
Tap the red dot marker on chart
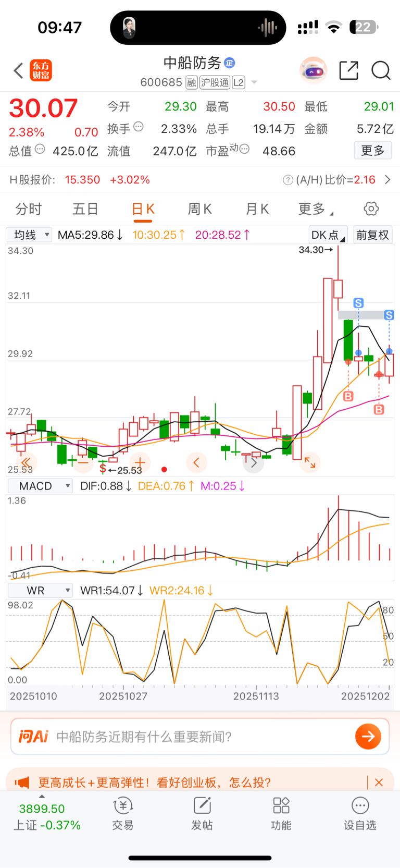(164, 470)
